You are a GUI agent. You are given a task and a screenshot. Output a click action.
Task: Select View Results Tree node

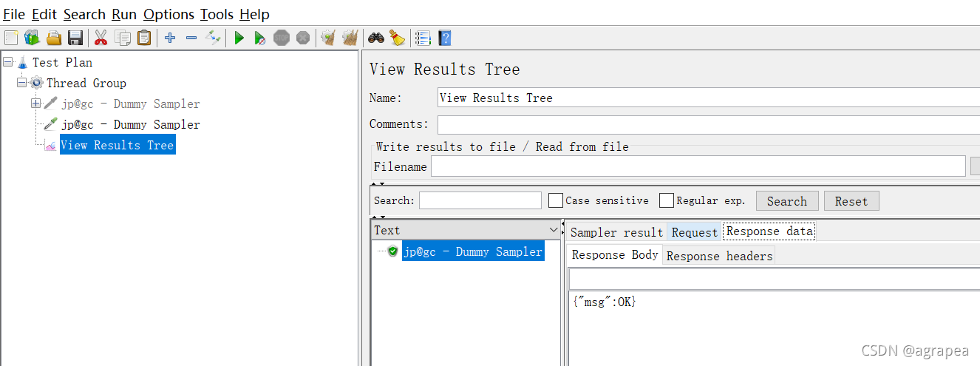pos(117,145)
